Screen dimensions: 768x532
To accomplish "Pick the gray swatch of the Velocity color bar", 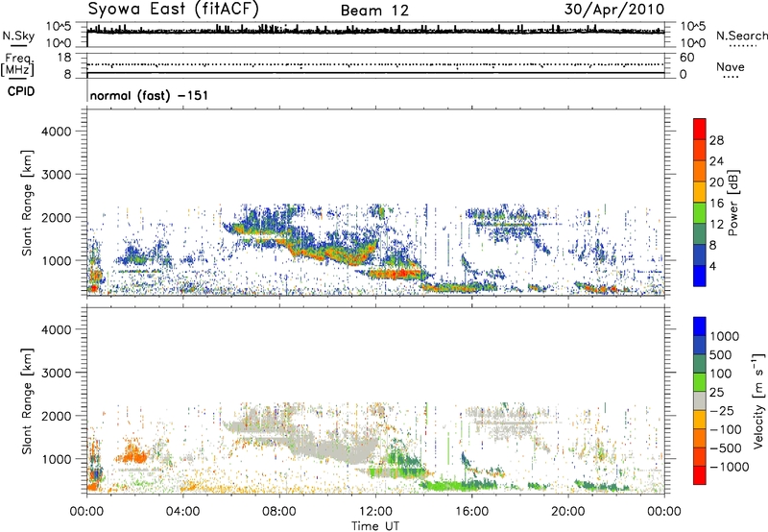I will [700, 400].
